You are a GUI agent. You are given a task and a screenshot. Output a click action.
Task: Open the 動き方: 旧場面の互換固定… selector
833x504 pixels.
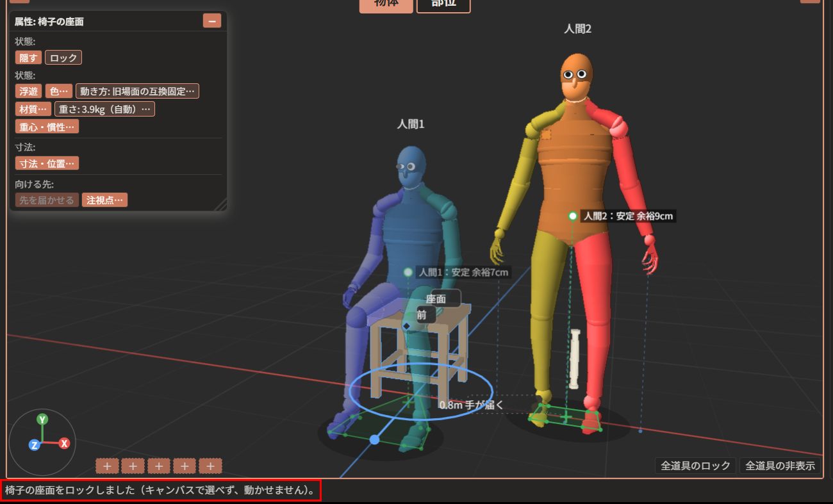pos(137,92)
